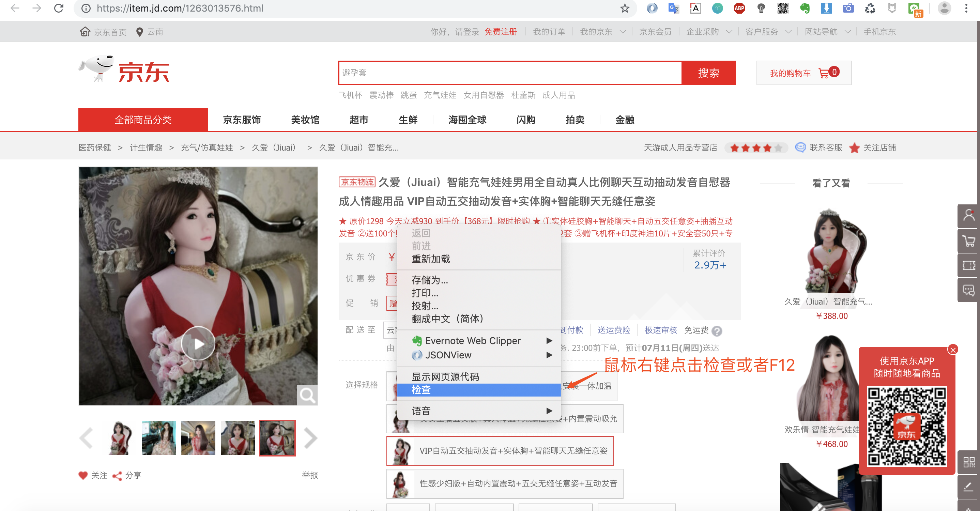
Task: Open the 免费注册 registration link
Action: 500,32
